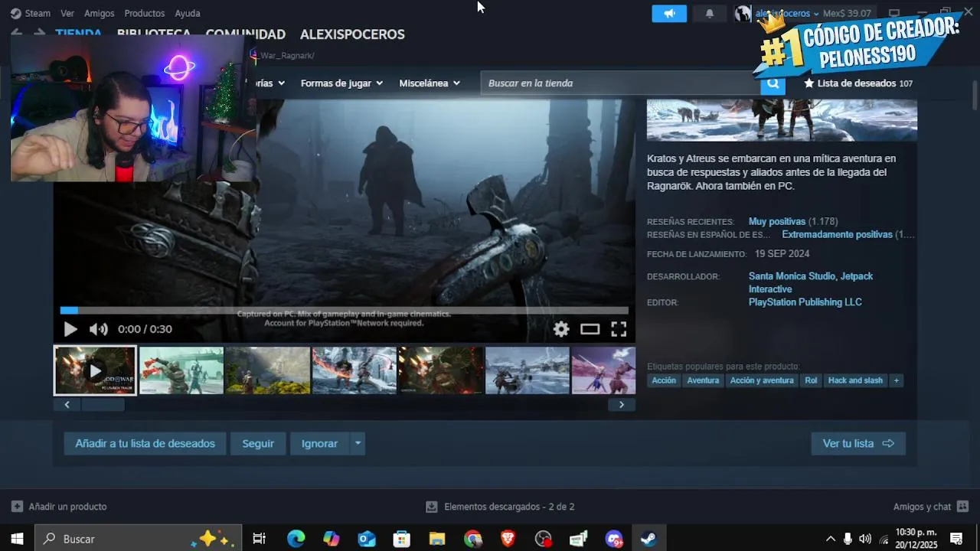Click the Seguir button
Image resolution: width=980 pixels, height=551 pixels.
tap(258, 443)
